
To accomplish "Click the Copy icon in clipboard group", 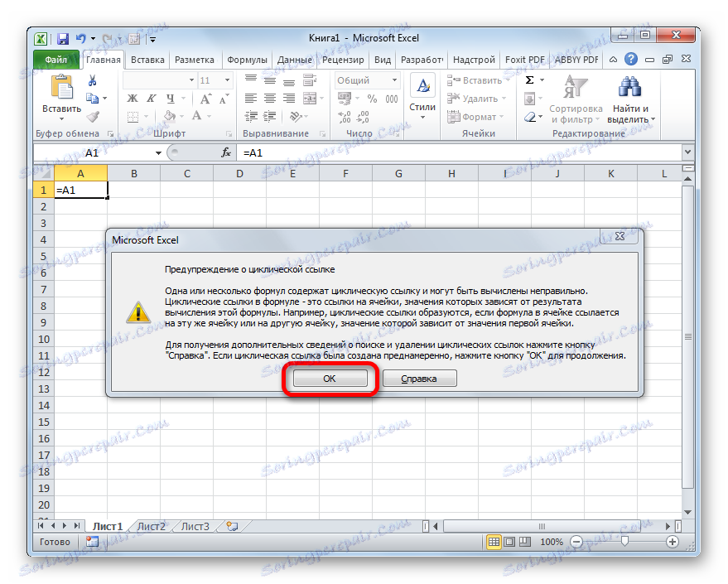I will click(x=92, y=99).
